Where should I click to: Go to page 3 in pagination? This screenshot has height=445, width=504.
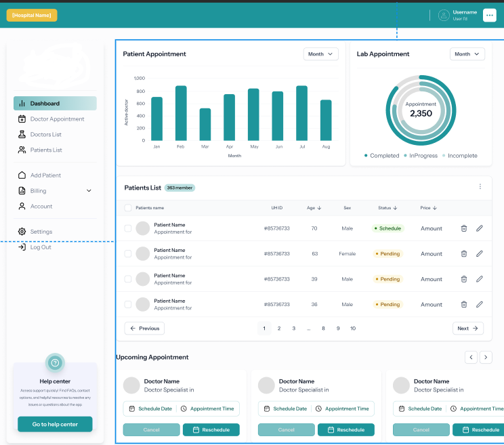pos(294,329)
